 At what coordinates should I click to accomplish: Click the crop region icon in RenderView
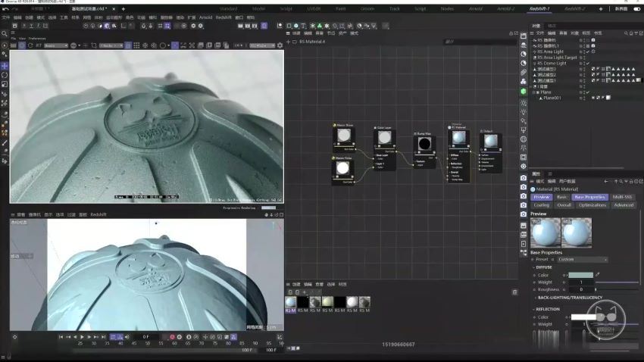pos(94,45)
